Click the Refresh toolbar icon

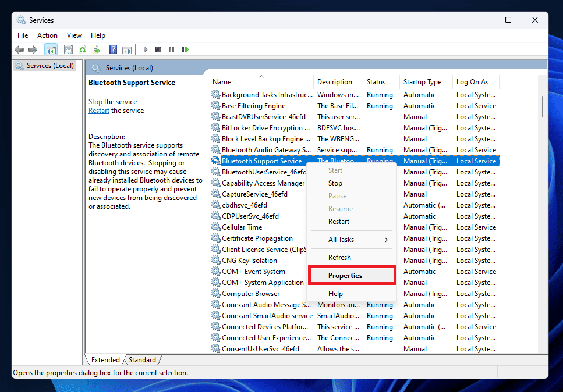[x=82, y=49]
